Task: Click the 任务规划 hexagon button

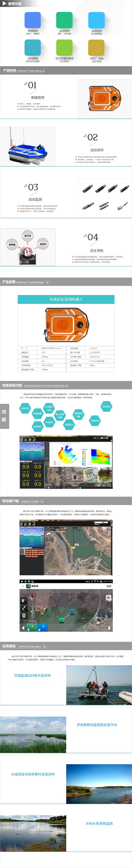Action: coord(106,406)
